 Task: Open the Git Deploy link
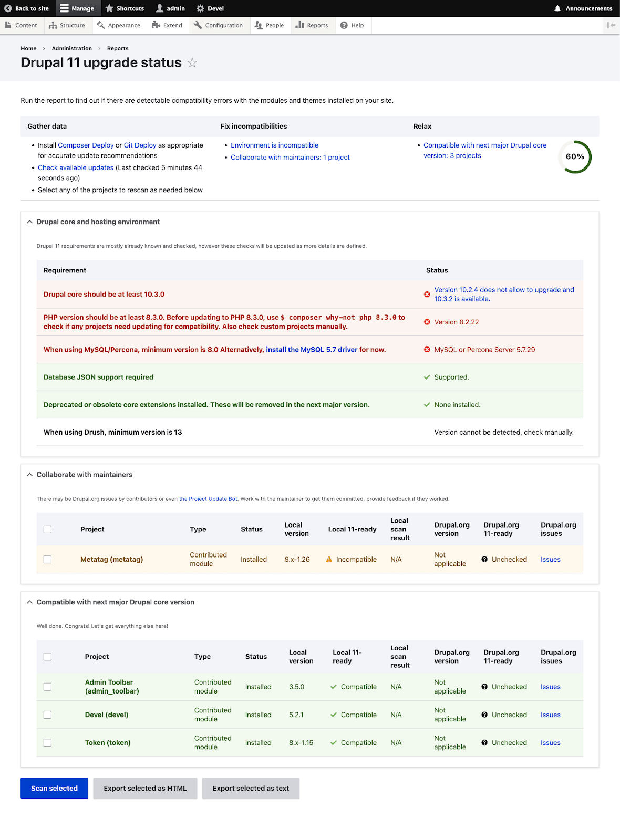[x=140, y=145]
